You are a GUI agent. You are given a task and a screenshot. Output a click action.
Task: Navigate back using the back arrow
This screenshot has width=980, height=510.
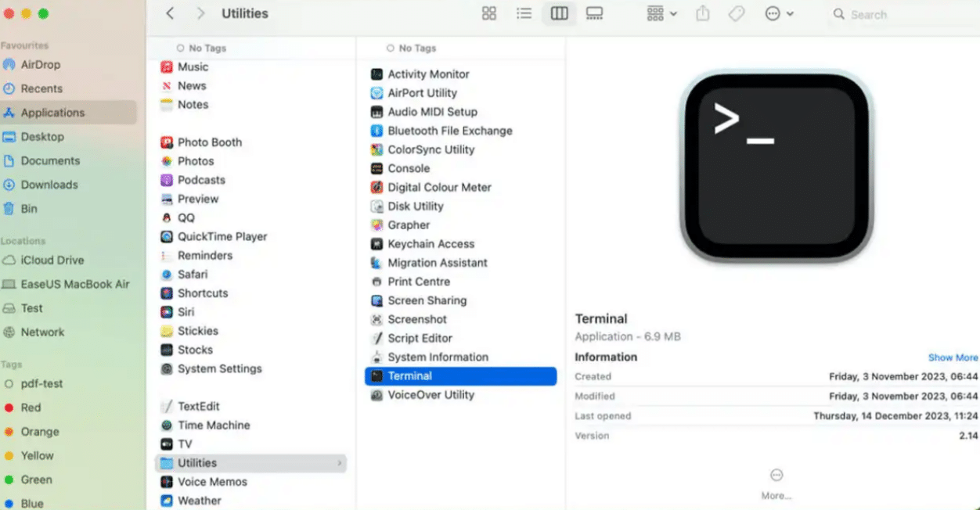coord(169,13)
